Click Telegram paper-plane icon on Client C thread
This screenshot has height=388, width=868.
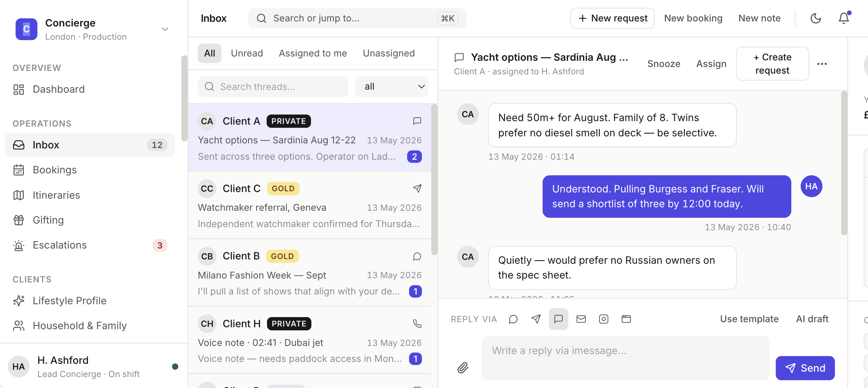417,189
